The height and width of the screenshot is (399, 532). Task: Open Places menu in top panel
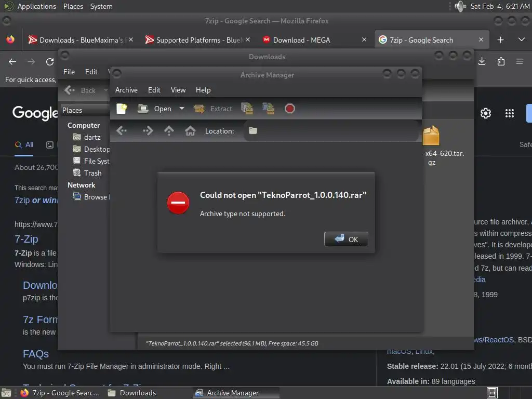pos(73,6)
